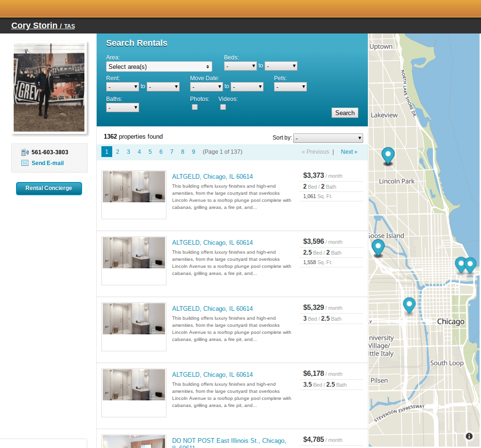Click the envelope icon next to Send E-mail
The width and height of the screenshot is (481, 448).
coord(25,163)
